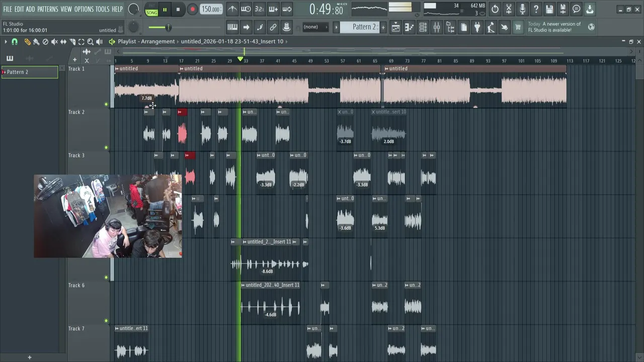This screenshot has height=362, width=644.
Task: Open menu of untitled_2.._Insert 11 clip
Action: [245, 242]
